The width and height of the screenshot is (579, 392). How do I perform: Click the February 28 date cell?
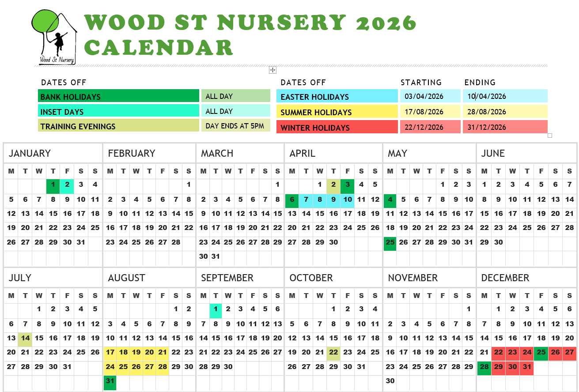(176, 244)
